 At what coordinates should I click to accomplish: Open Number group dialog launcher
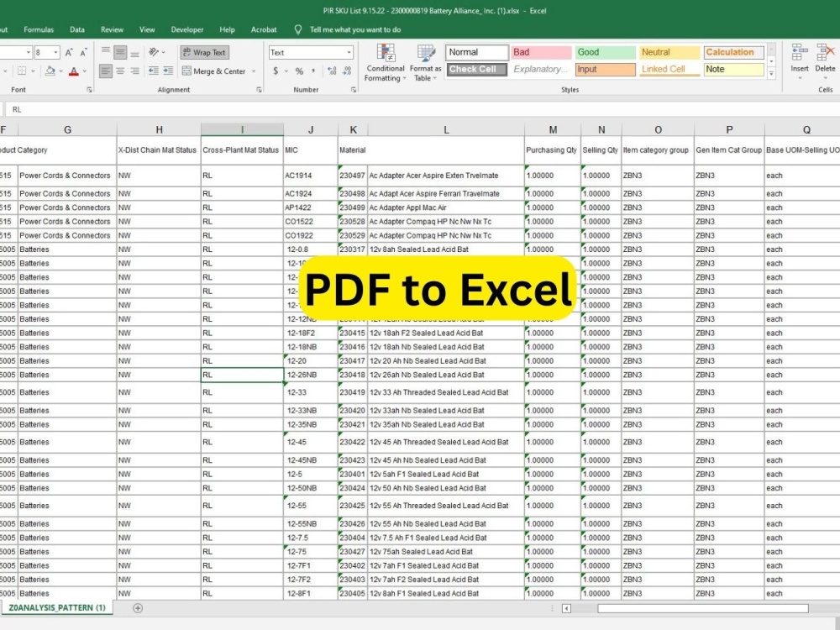354,90
